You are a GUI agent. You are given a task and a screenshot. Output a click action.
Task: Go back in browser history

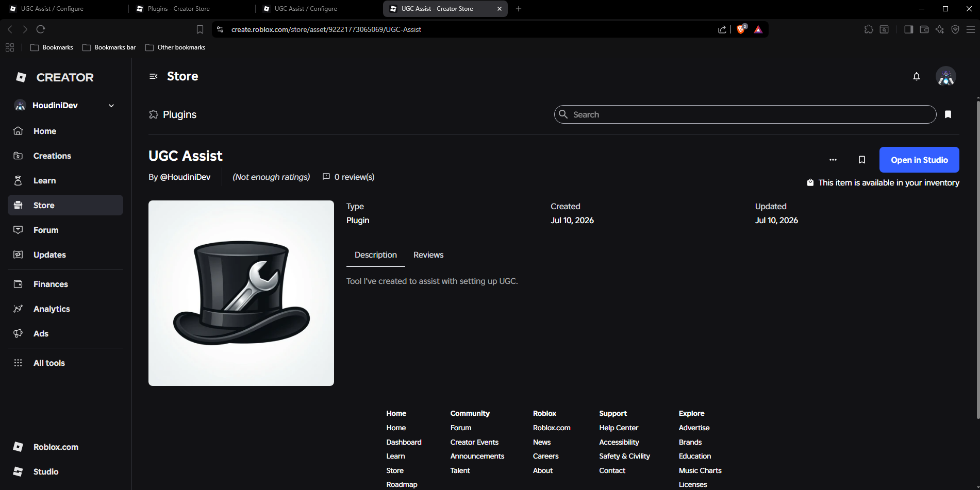click(x=10, y=29)
